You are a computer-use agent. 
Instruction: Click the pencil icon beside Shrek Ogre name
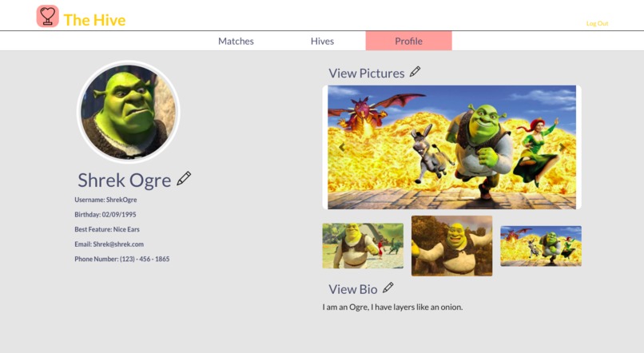click(x=184, y=179)
